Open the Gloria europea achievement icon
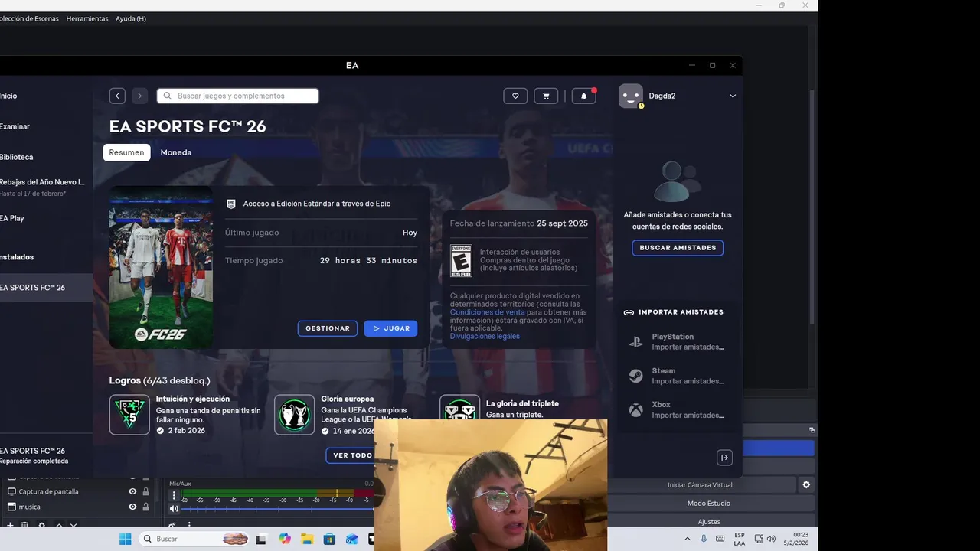Screen dimensions: 980x551 294,415
